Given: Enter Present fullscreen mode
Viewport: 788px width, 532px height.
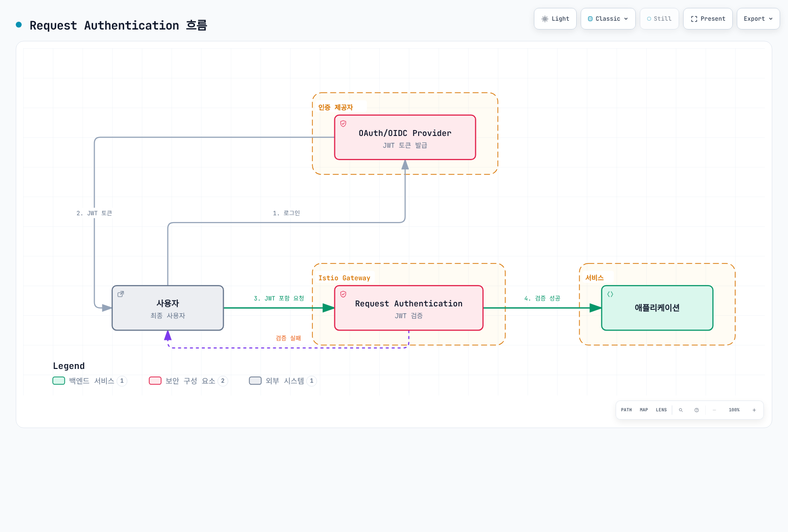Looking at the screenshot, I should click(708, 19).
